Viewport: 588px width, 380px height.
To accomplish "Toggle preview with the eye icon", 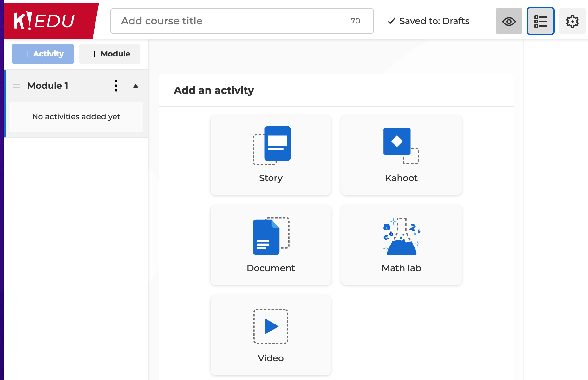I will (509, 21).
